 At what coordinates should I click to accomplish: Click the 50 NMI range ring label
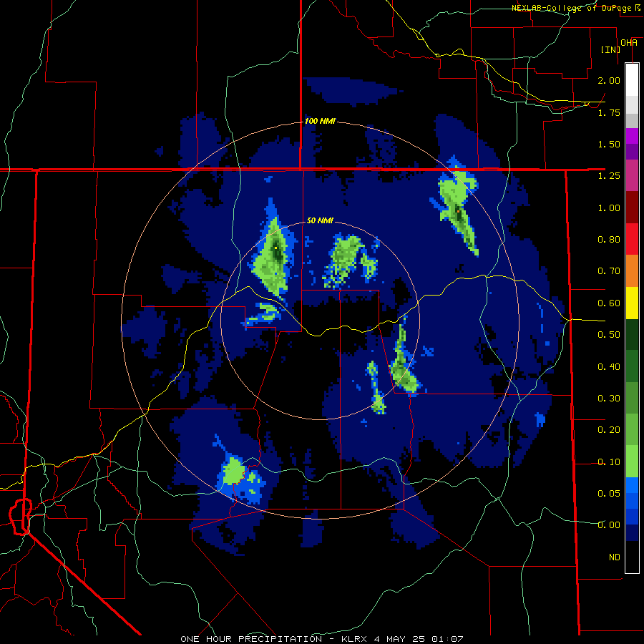(320, 220)
